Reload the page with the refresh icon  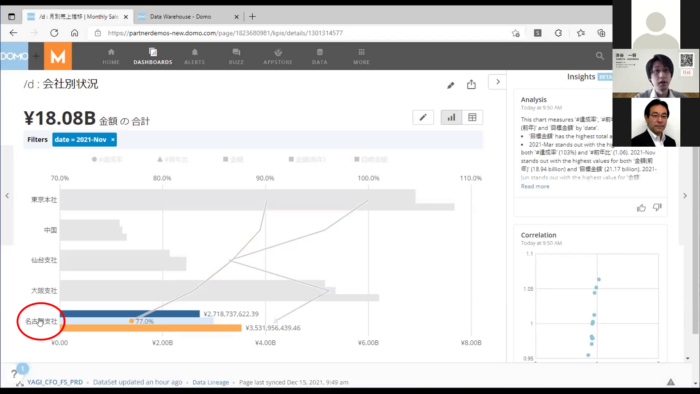[54, 33]
